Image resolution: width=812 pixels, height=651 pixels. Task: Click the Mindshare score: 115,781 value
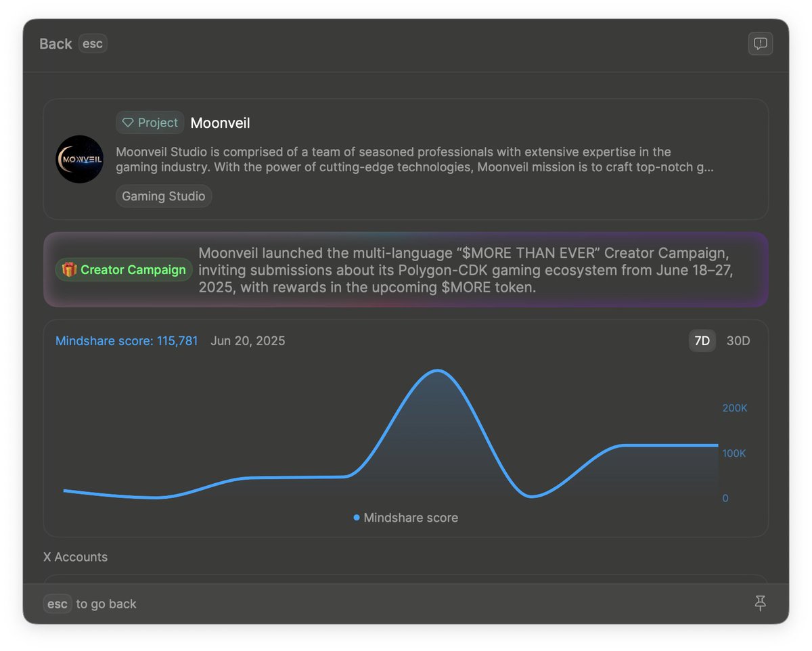(127, 340)
